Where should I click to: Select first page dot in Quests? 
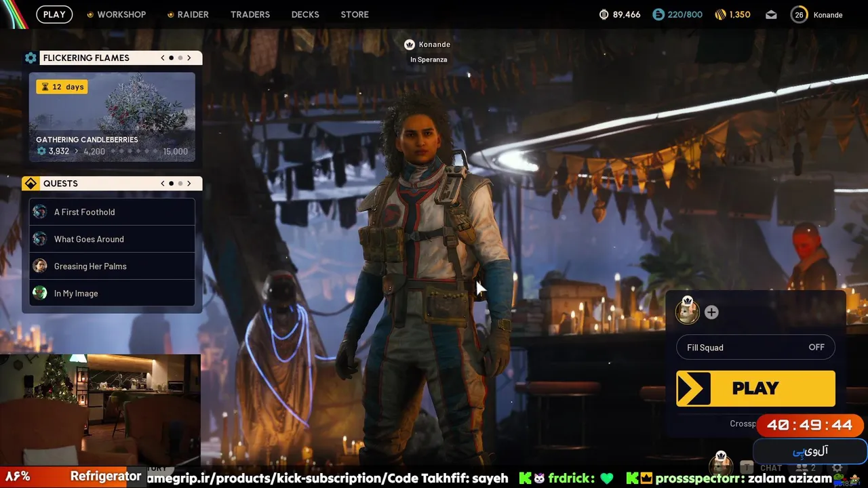point(171,183)
